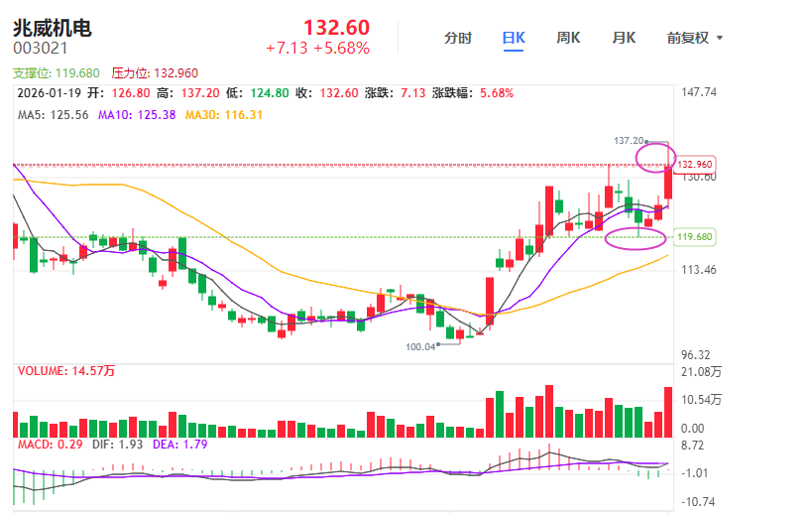Open the 月K monthly chart tab

pyautogui.click(x=624, y=38)
